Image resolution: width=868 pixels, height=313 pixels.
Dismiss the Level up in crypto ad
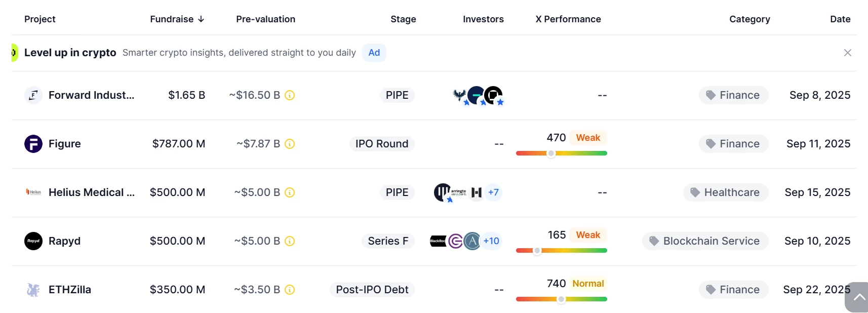coord(847,53)
